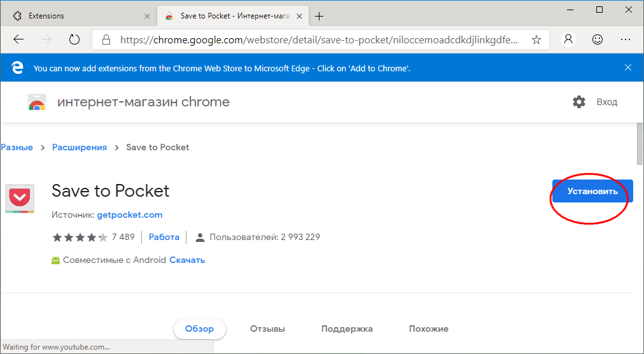Image resolution: width=644 pixels, height=354 pixels.
Task: Open Chrome Web Store settings gear
Action: (x=578, y=102)
